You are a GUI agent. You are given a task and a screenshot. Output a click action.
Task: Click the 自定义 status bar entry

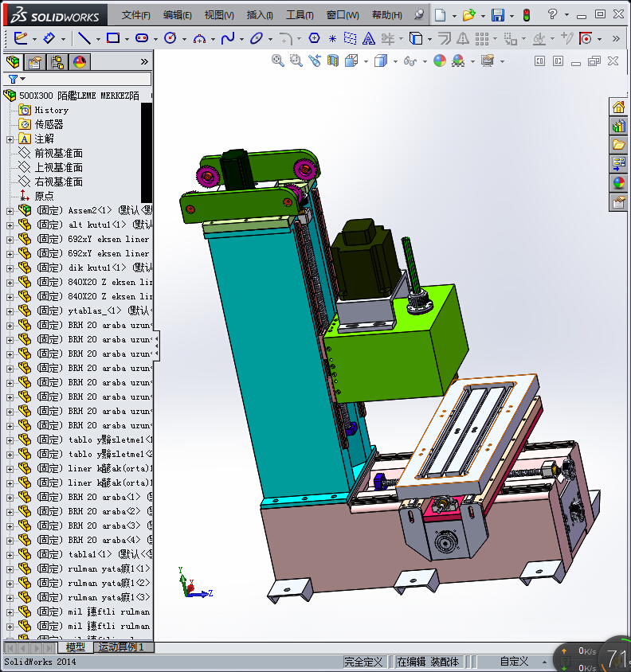pyautogui.click(x=514, y=662)
